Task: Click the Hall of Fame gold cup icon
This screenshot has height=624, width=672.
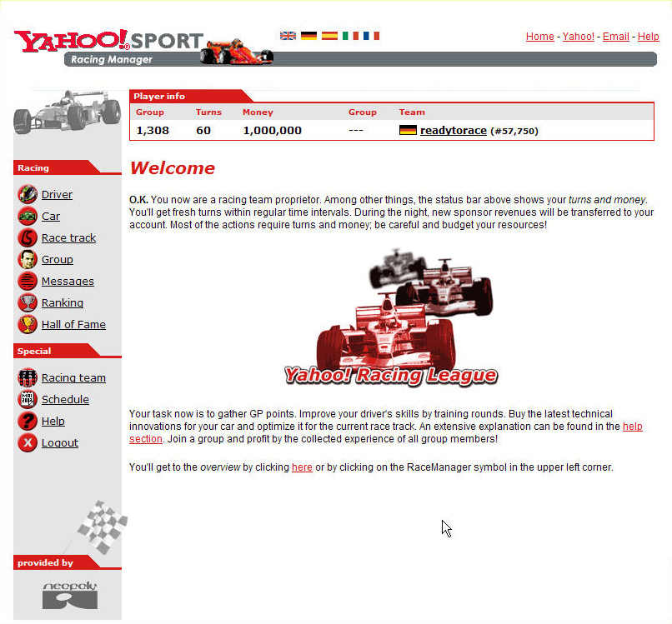Action: 28,324
